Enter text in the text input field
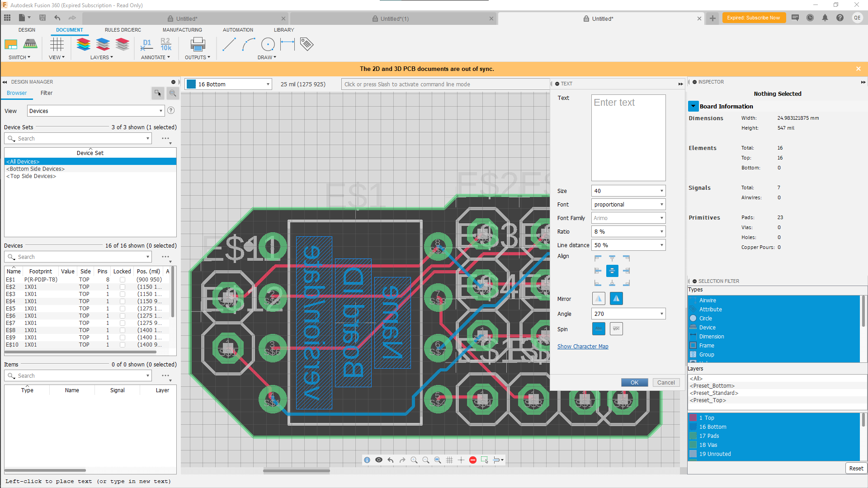Viewport: 868px width, 488px height. click(x=628, y=137)
